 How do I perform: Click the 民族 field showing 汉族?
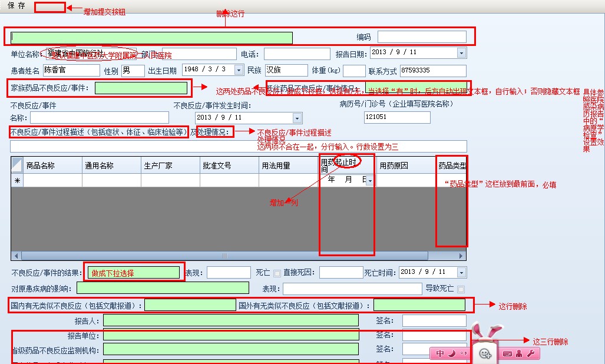click(x=286, y=70)
